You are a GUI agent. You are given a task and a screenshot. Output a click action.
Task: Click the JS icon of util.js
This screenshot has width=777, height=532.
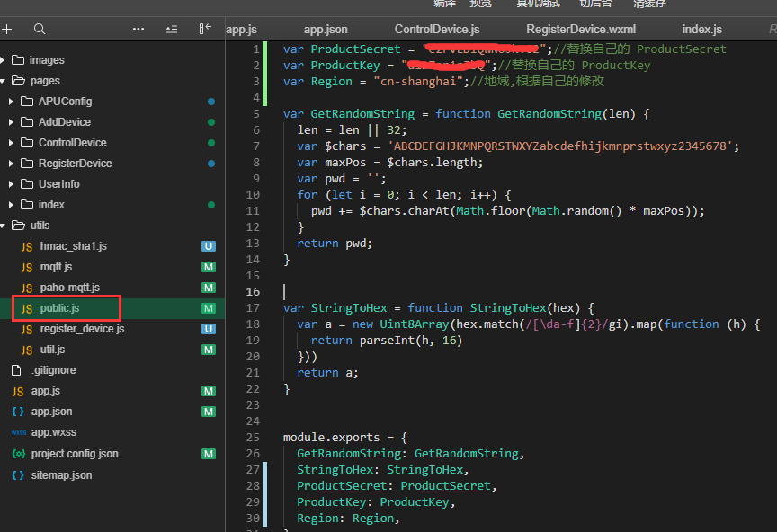[27, 350]
